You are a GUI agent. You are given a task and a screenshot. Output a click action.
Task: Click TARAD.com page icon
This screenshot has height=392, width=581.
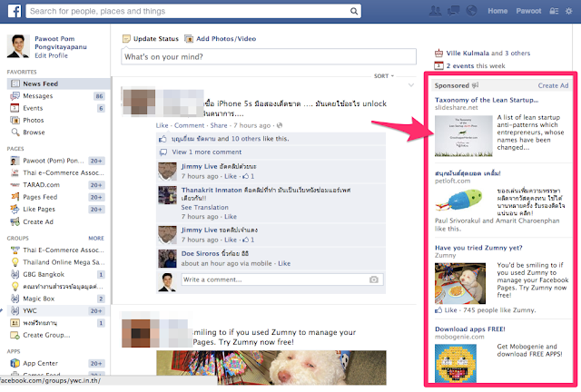(15, 185)
